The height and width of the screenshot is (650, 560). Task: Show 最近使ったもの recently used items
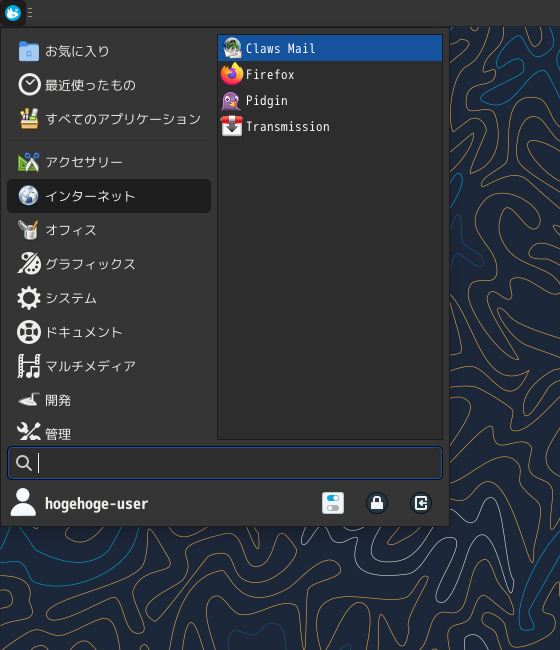pos(109,85)
